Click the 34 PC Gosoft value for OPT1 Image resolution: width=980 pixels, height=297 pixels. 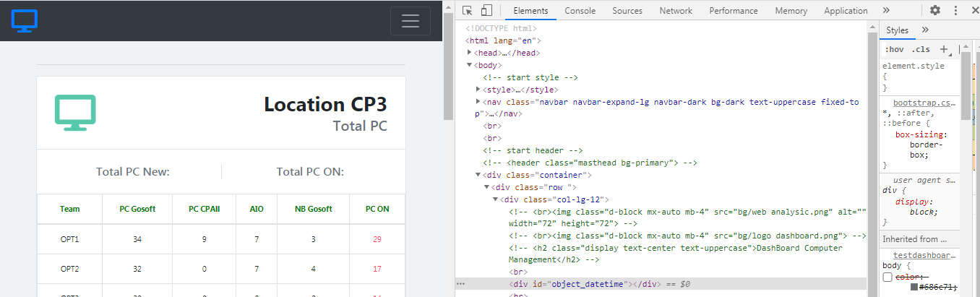click(x=137, y=239)
